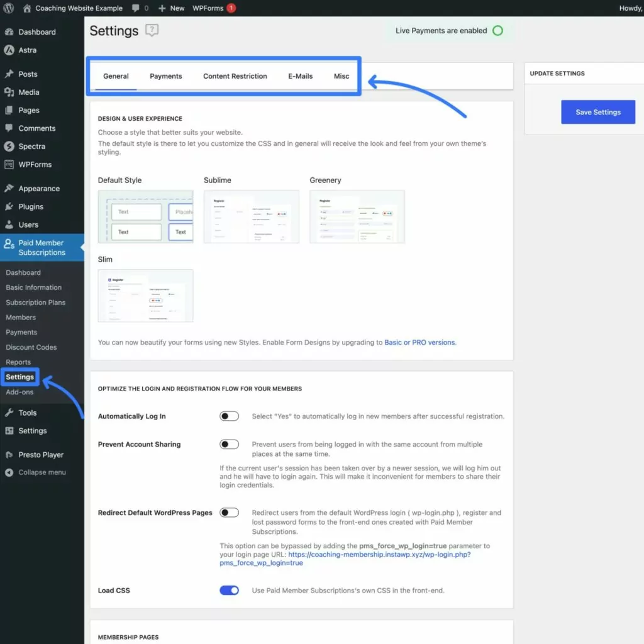The height and width of the screenshot is (644, 644).
Task: Click the Save Settings button
Action: (598, 112)
